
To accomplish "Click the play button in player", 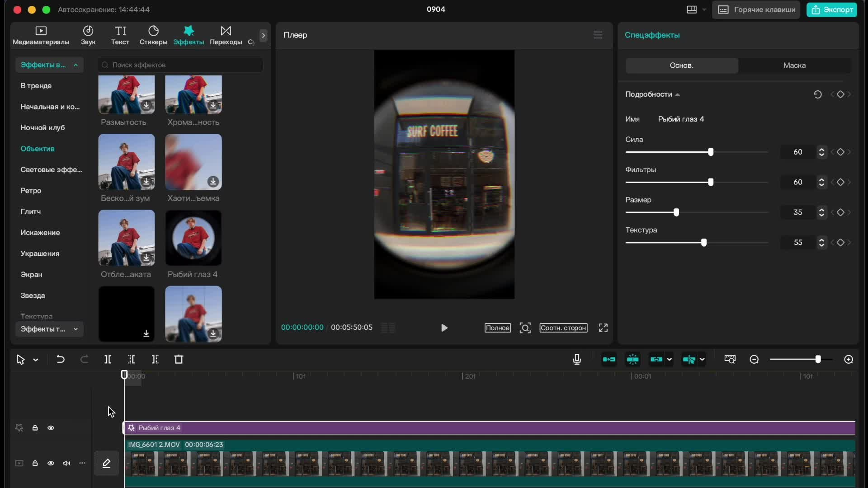I will pos(444,328).
